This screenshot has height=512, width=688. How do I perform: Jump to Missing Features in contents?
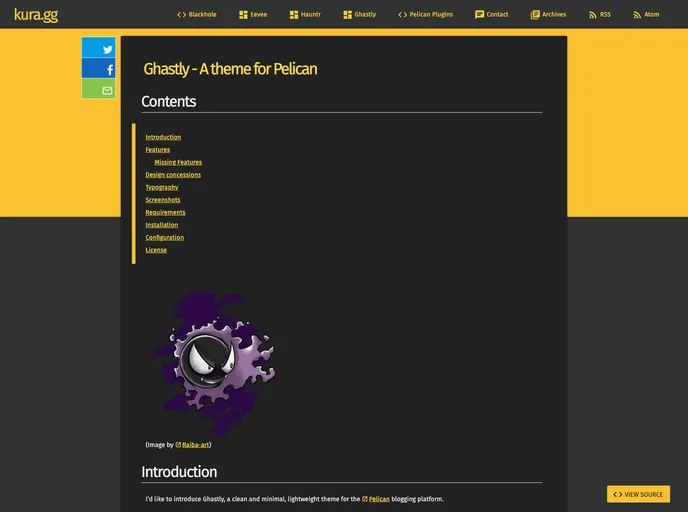tap(178, 162)
